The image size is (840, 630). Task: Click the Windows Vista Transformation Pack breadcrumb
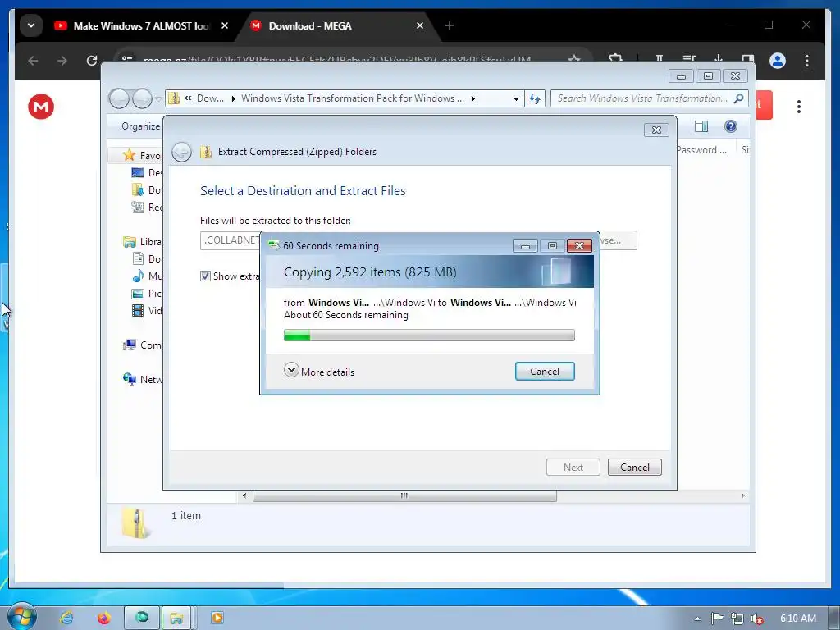[x=353, y=98]
